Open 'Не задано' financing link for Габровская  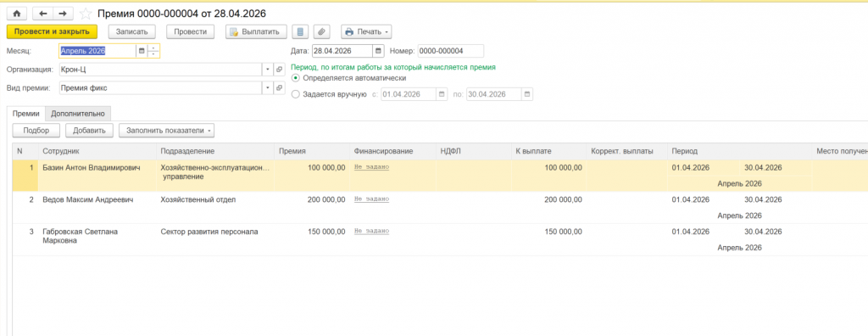coord(371,231)
